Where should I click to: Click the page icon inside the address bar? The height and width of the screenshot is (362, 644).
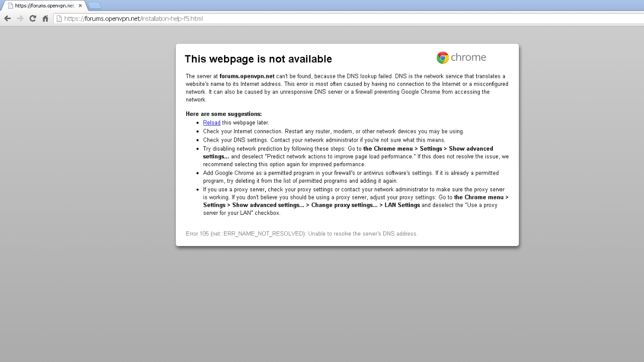(x=59, y=19)
